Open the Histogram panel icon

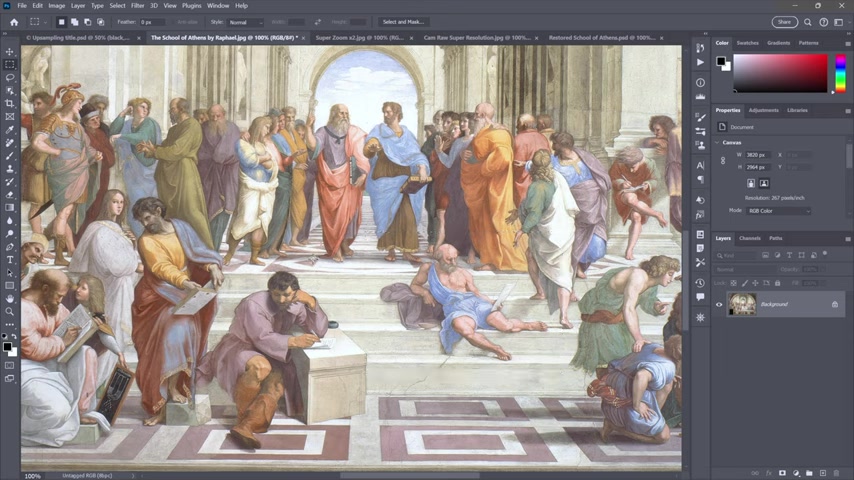click(x=700, y=96)
